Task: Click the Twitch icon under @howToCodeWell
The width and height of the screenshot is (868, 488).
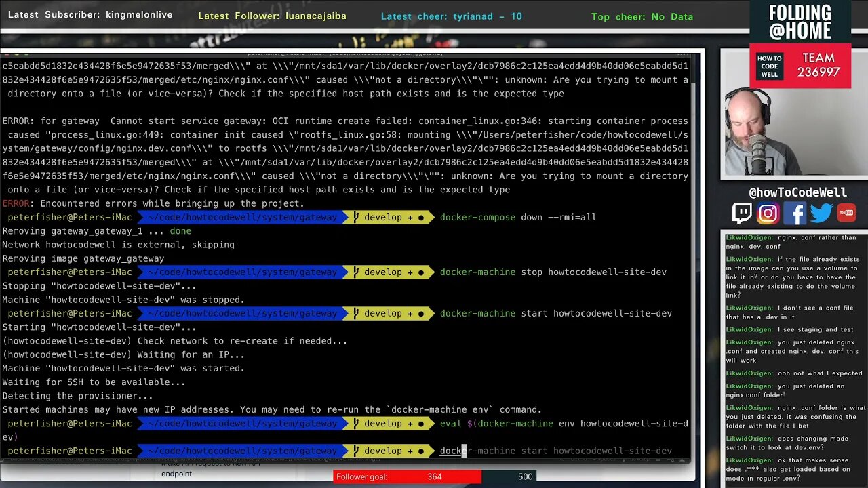Action: [742, 213]
